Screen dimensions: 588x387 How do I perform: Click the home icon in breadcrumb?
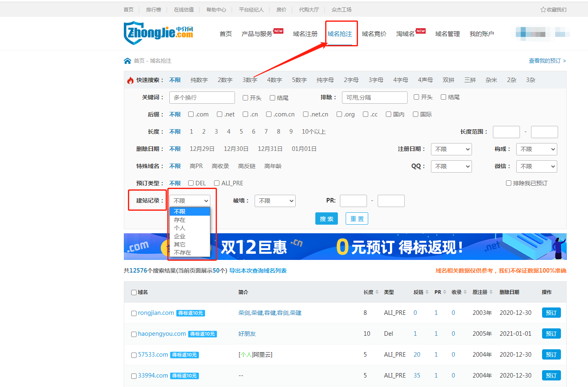point(128,61)
